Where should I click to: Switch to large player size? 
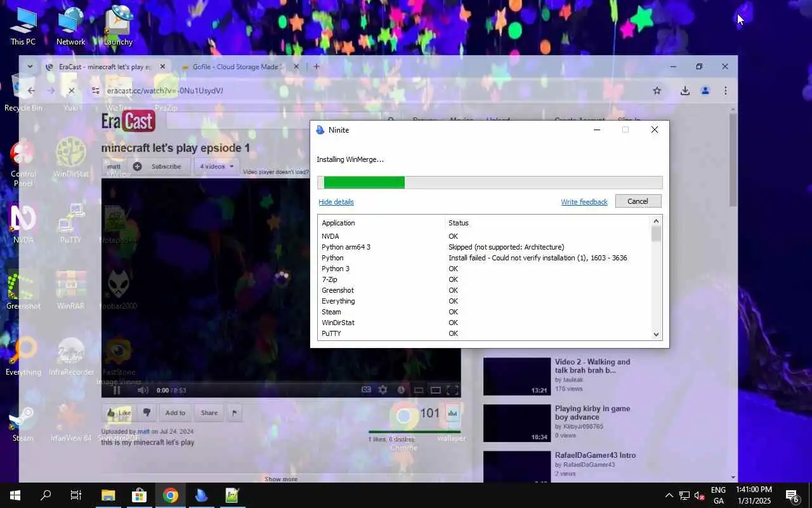[x=435, y=390]
